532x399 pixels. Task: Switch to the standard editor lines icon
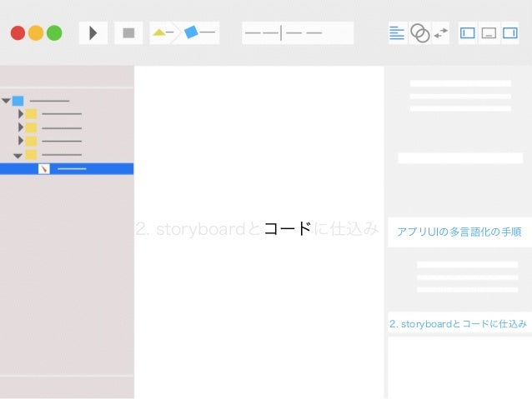397,32
